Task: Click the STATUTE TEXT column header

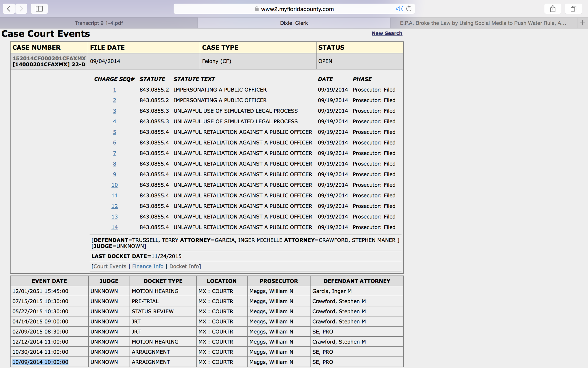Action: pyautogui.click(x=194, y=79)
